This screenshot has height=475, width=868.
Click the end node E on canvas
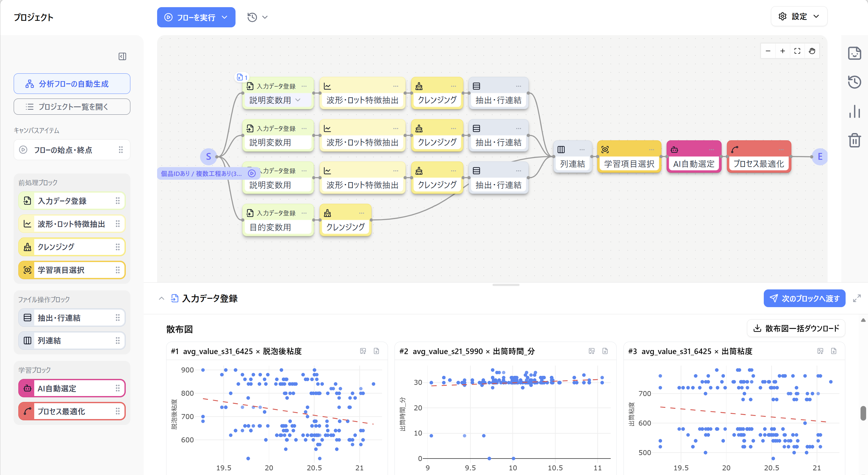pyautogui.click(x=820, y=157)
